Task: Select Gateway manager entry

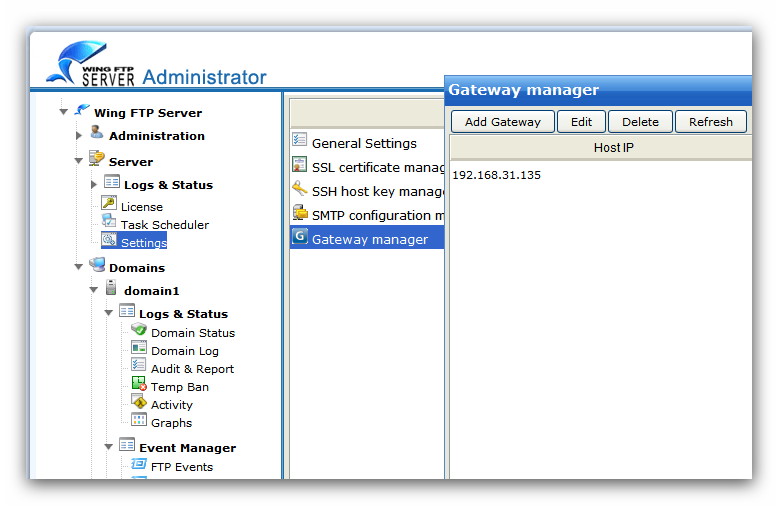Action: pos(367,239)
